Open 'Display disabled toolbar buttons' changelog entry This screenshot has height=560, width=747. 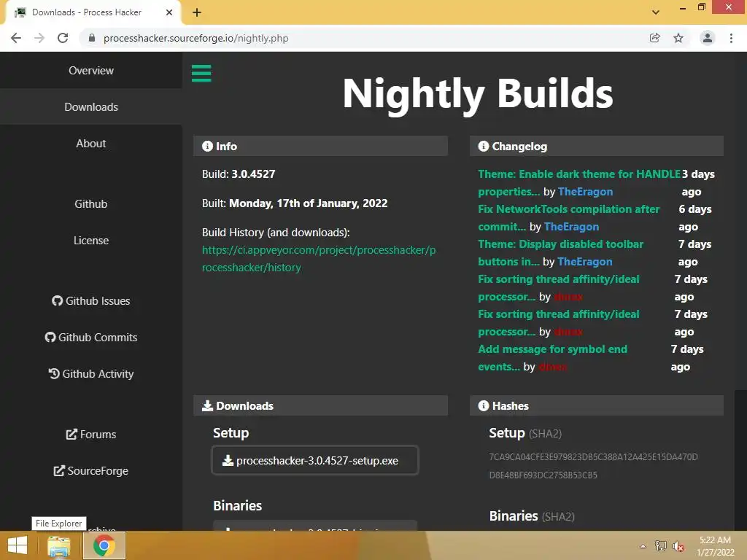(x=561, y=252)
